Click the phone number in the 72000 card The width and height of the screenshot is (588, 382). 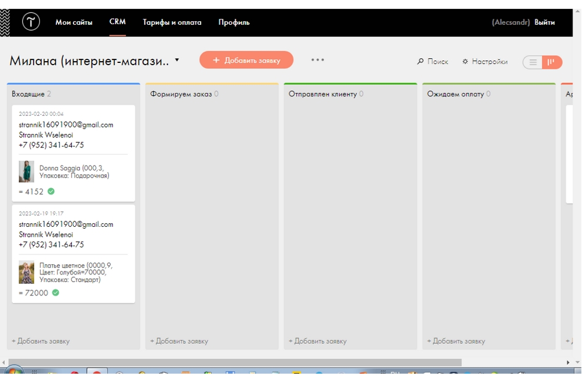(x=51, y=245)
